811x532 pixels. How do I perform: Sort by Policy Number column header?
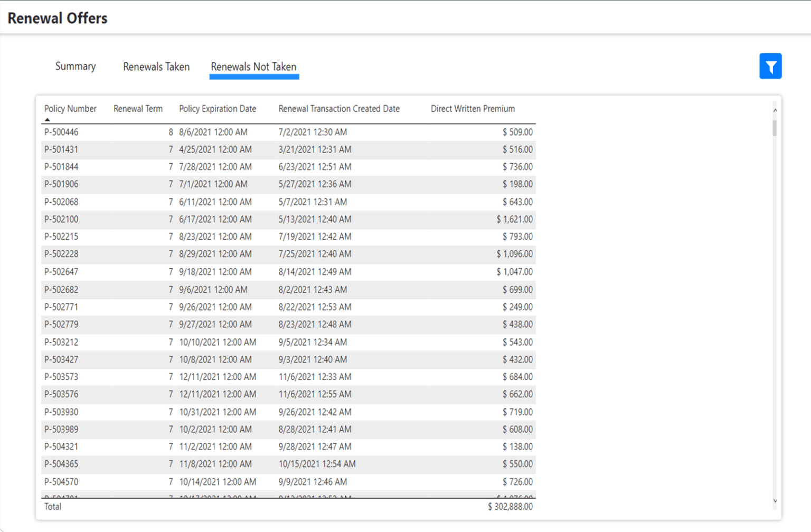coord(70,109)
